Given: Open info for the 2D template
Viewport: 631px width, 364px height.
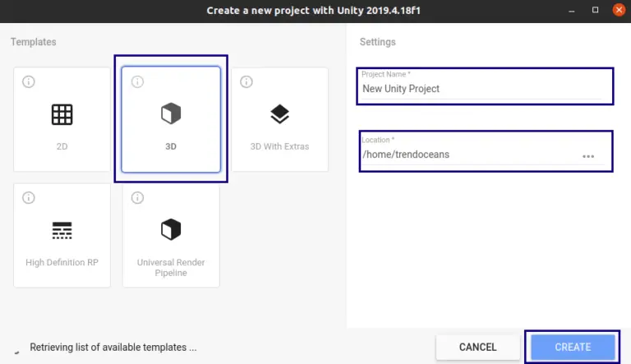Looking at the screenshot, I should click(29, 82).
